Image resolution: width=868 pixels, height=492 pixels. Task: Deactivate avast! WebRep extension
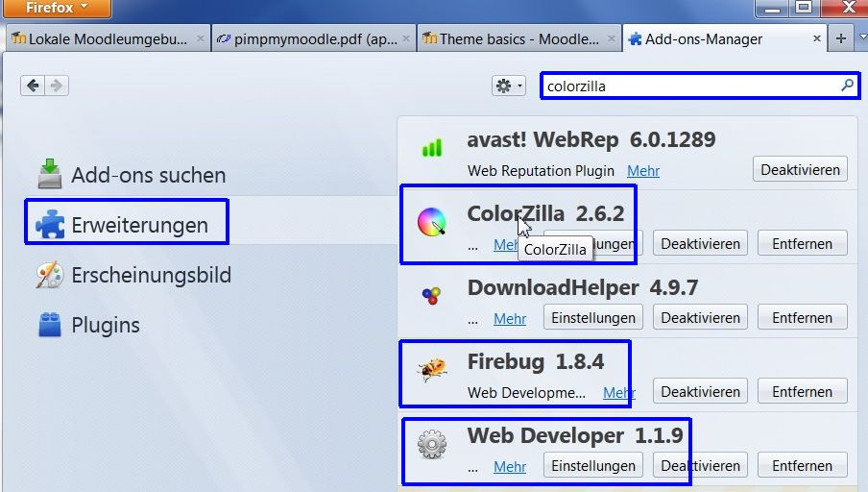tap(800, 169)
